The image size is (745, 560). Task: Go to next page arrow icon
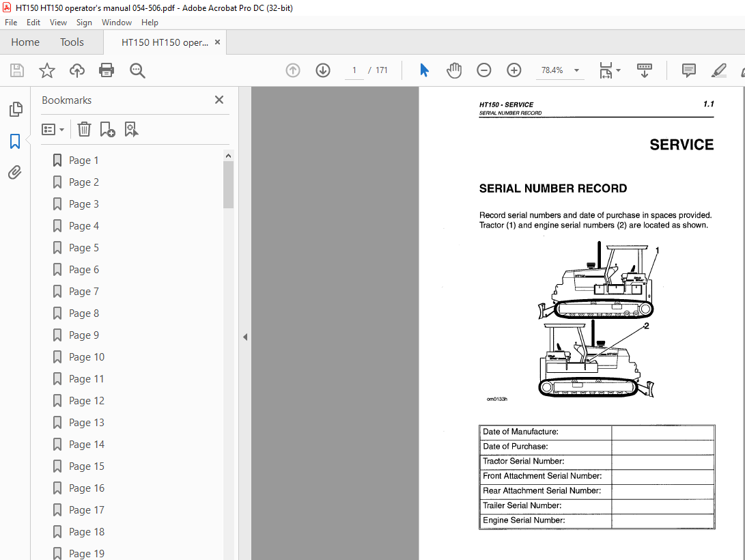click(x=323, y=70)
